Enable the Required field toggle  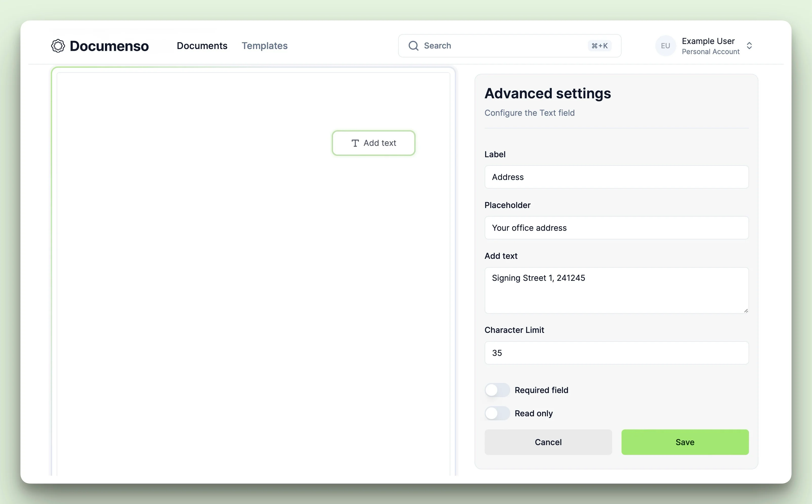point(497,390)
